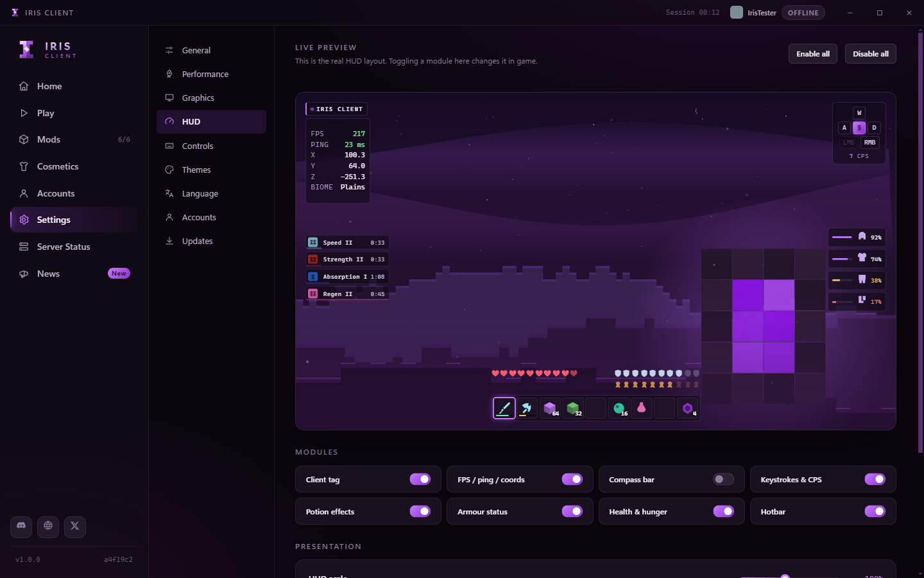Click the Mods cube icon
Viewport: 924px width, 578px height.
[x=24, y=139]
